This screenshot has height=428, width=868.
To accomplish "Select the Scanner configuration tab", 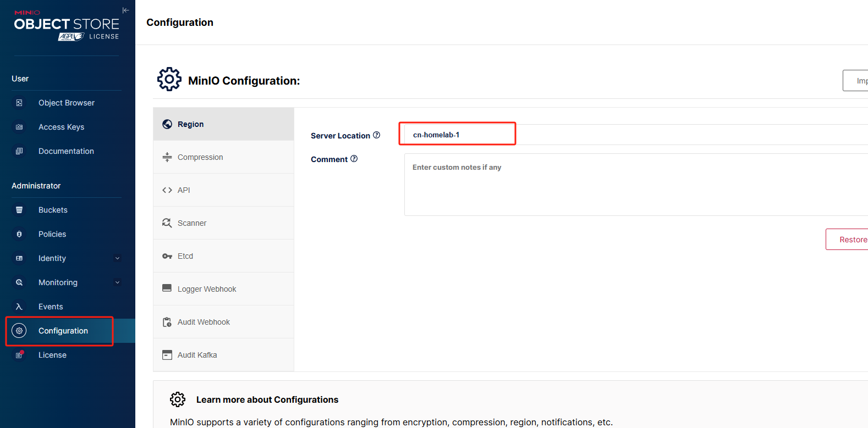I will (x=192, y=223).
